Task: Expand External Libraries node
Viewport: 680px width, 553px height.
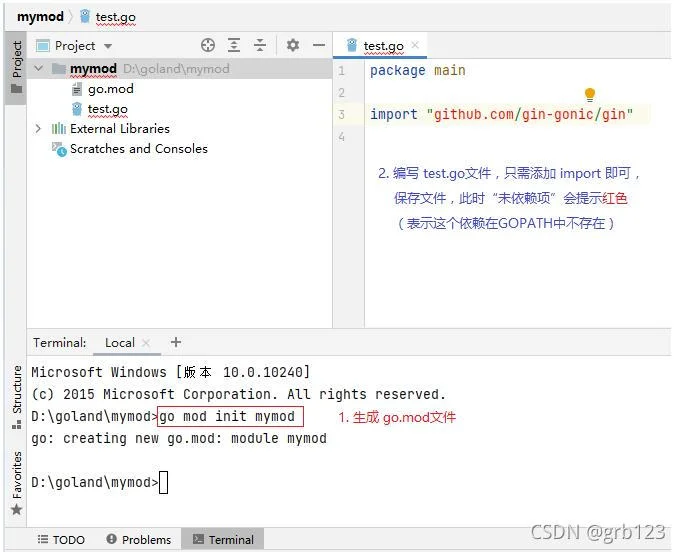Action: (38, 128)
